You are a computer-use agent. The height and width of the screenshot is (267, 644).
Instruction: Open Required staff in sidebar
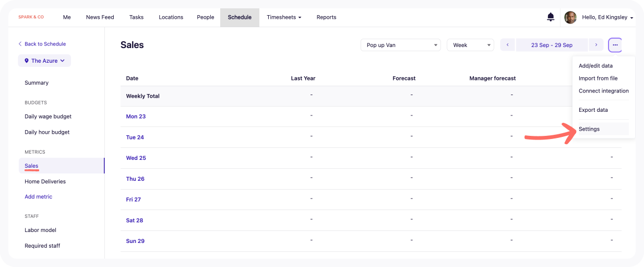[x=42, y=246]
